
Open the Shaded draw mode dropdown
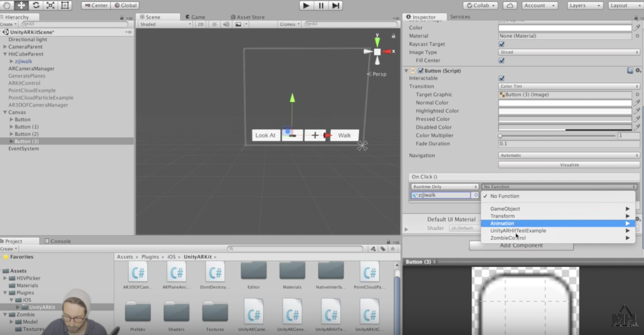(x=165, y=24)
